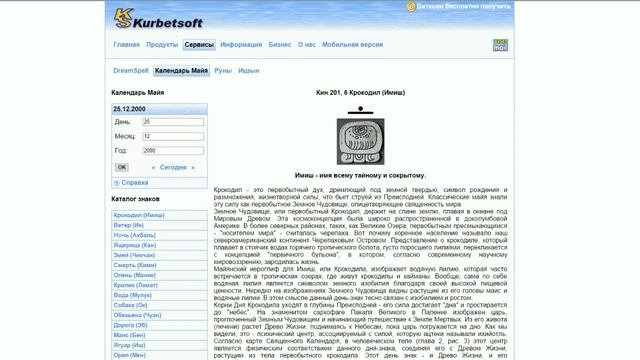Open Ветер (Ик) sign
This screenshot has height=360, width=640.
pos(129,225)
